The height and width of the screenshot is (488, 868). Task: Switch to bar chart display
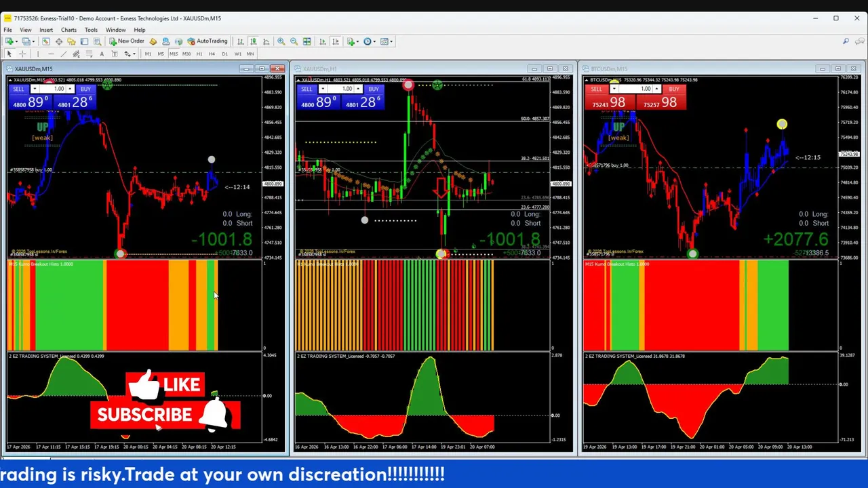click(x=240, y=41)
